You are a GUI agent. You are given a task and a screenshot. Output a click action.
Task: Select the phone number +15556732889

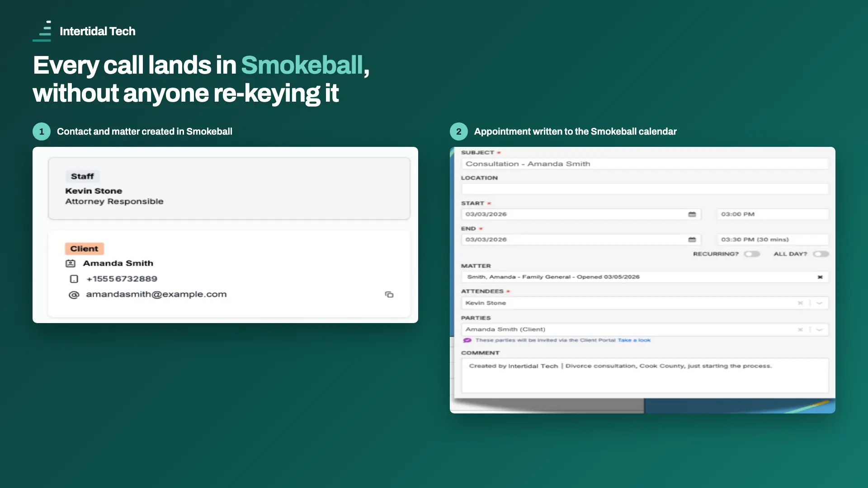tap(122, 279)
